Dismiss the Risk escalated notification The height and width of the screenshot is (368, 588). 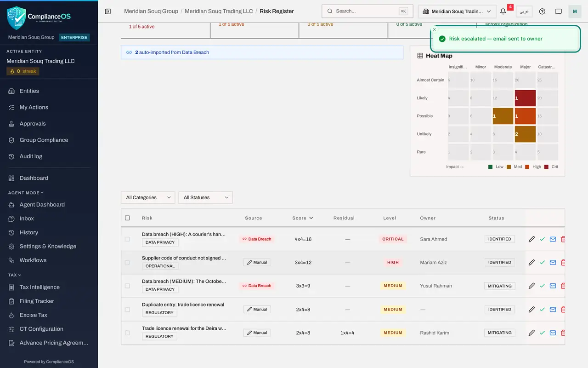coord(435,29)
